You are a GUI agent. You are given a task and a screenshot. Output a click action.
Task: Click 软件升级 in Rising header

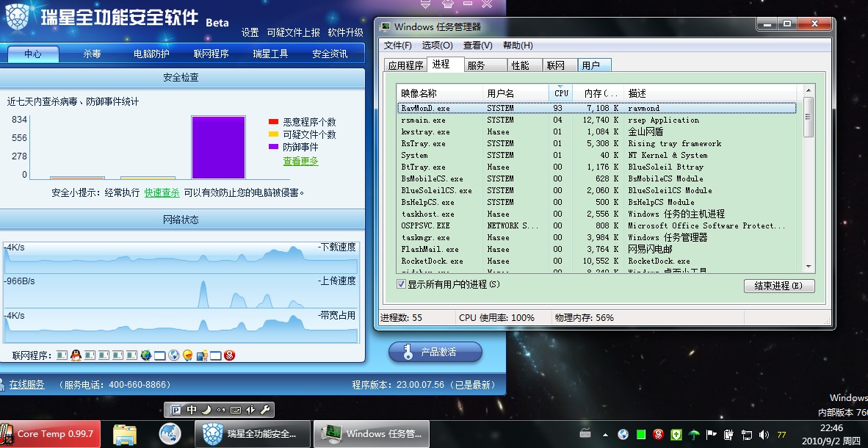tap(345, 32)
